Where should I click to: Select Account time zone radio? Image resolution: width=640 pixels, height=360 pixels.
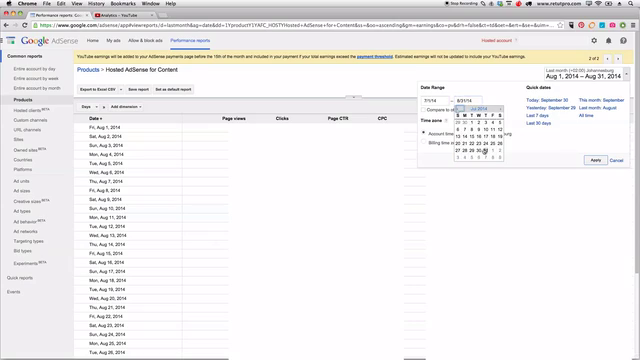pos(423,133)
